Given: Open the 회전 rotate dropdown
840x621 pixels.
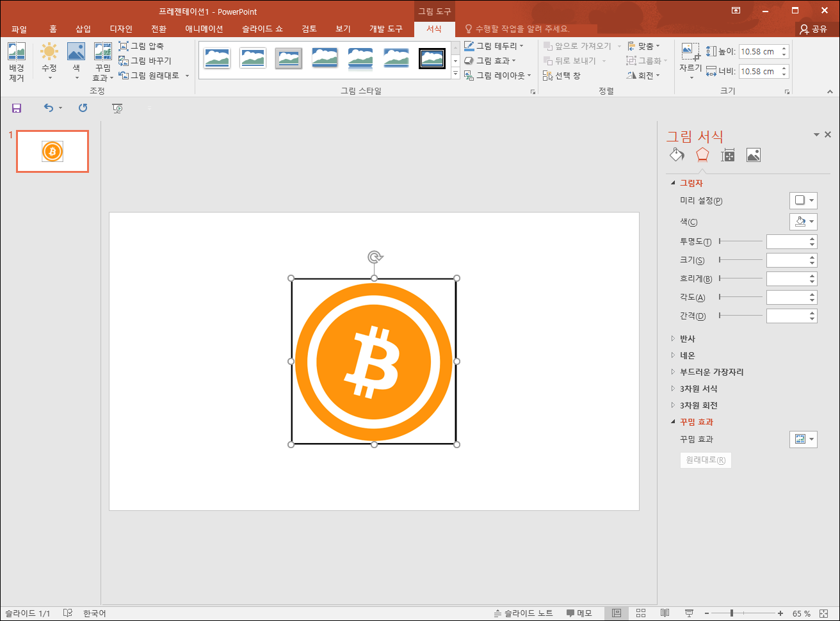Looking at the screenshot, I should pos(643,76).
